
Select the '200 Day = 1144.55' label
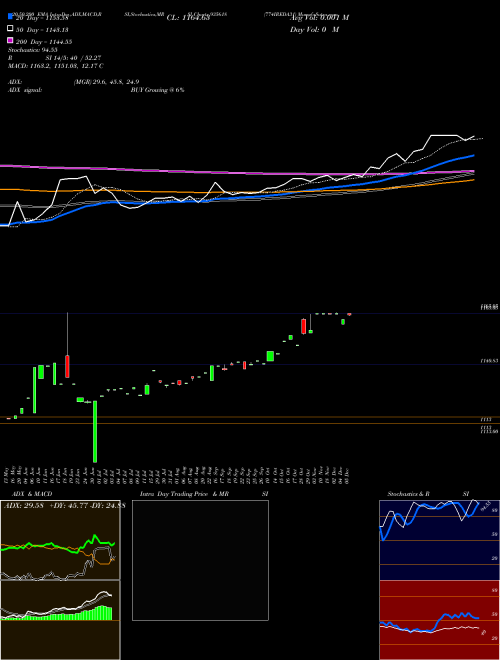coord(44,42)
